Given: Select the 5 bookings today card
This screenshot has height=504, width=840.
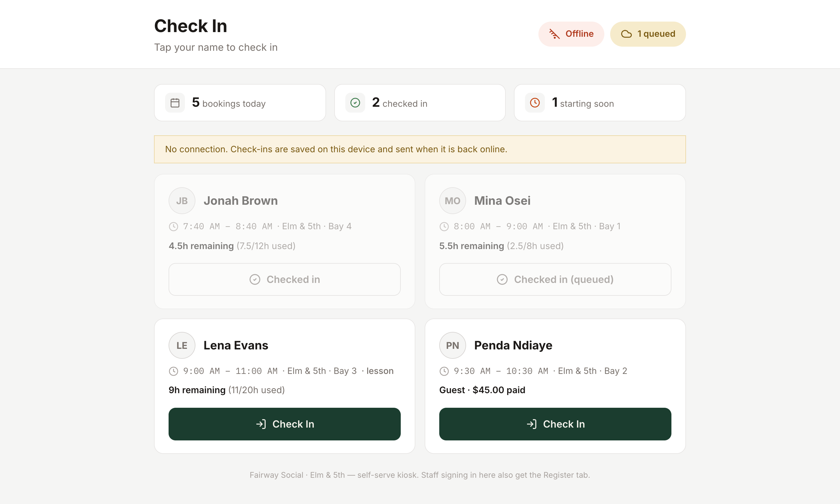Looking at the screenshot, I should tap(240, 103).
